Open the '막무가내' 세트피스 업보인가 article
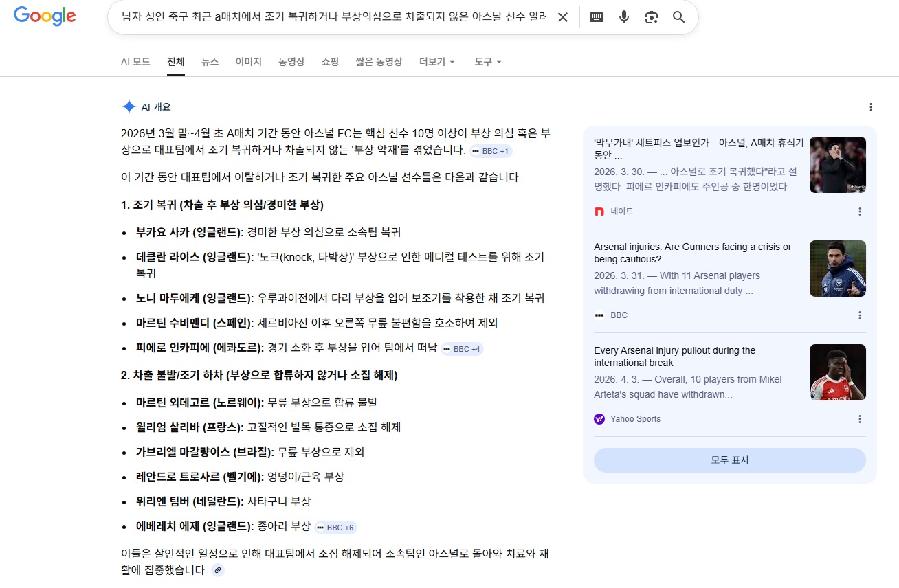The image size is (899, 588). click(x=698, y=149)
